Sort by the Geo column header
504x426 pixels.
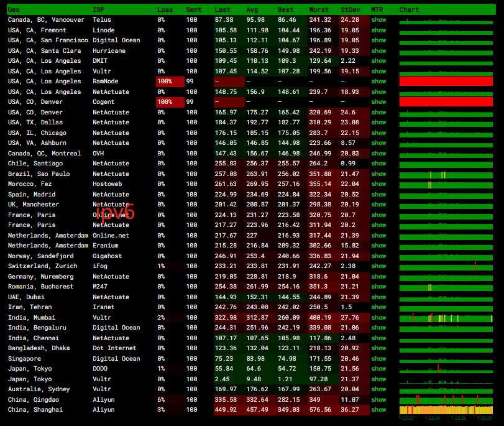point(14,10)
